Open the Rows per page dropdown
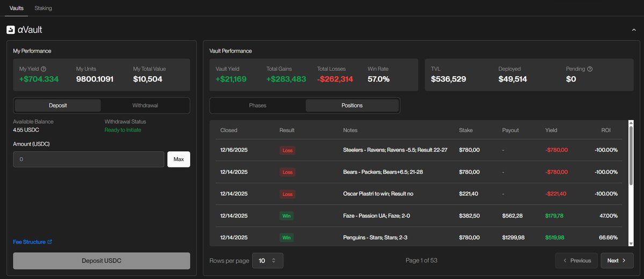 click(268, 261)
